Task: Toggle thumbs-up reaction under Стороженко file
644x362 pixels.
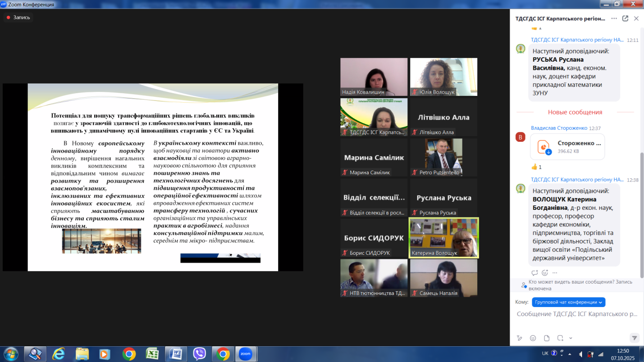Action: coord(536,167)
